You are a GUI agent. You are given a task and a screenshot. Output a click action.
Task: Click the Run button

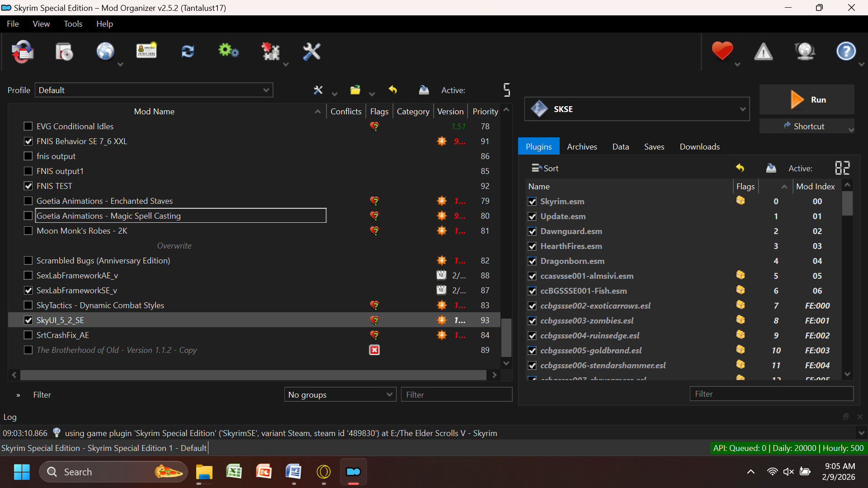[807, 99]
